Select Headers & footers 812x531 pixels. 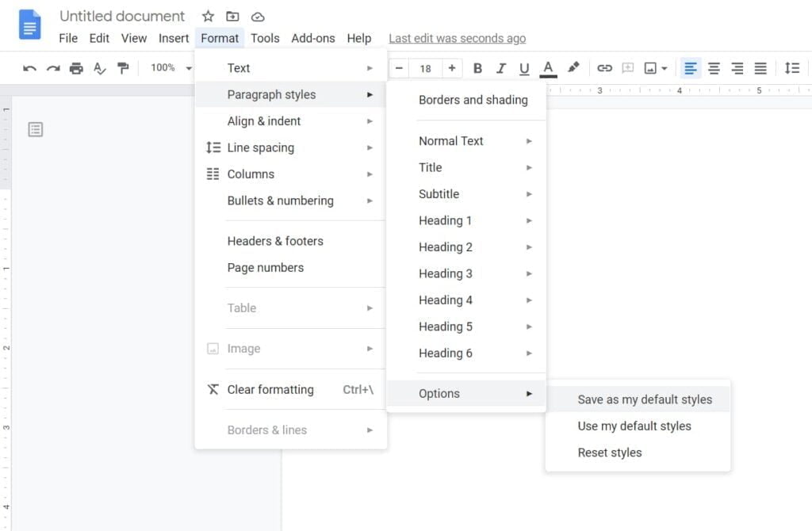(x=290, y=241)
